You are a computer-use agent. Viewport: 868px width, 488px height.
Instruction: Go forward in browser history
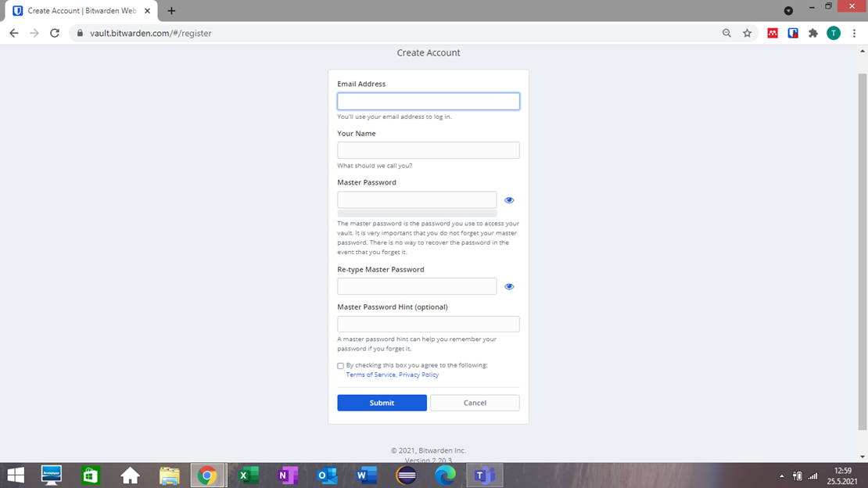coord(34,33)
